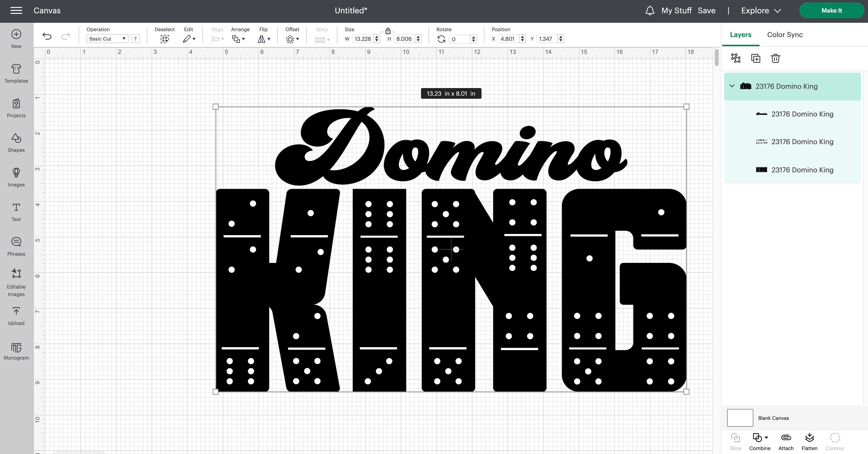Click the operation help question mark
This screenshot has height=454, width=868.
[x=135, y=39]
